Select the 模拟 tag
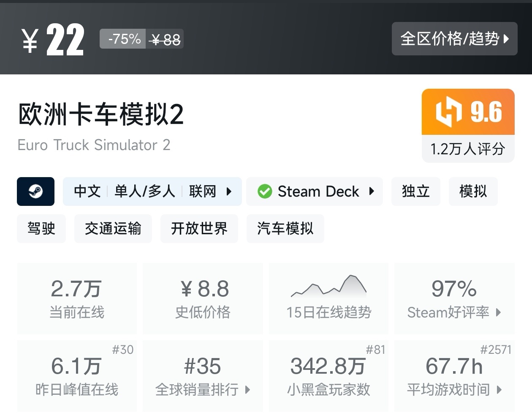The height and width of the screenshot is (413, 532). [x=473, y=191]
